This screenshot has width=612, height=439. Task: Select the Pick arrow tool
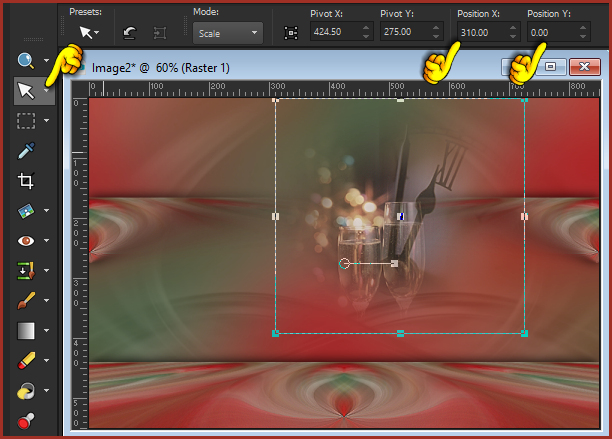pyautogui.click(x=26, y=91)
